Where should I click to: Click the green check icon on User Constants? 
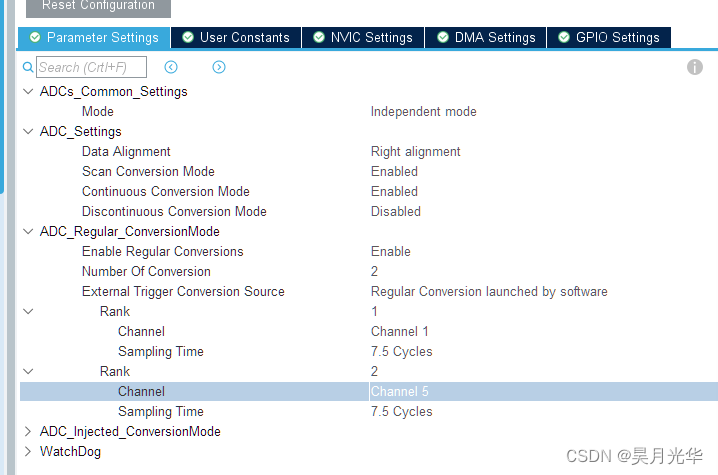tap(188, 37)
